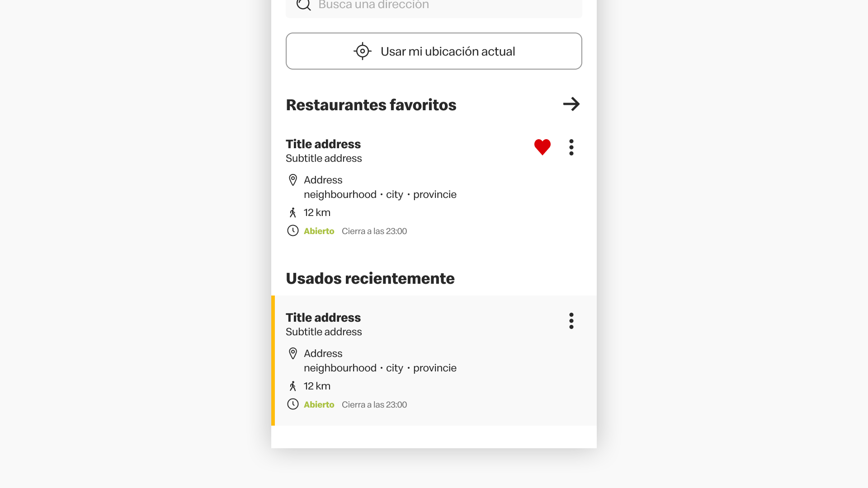Click the Usados recientemente heading

(370, 278)
